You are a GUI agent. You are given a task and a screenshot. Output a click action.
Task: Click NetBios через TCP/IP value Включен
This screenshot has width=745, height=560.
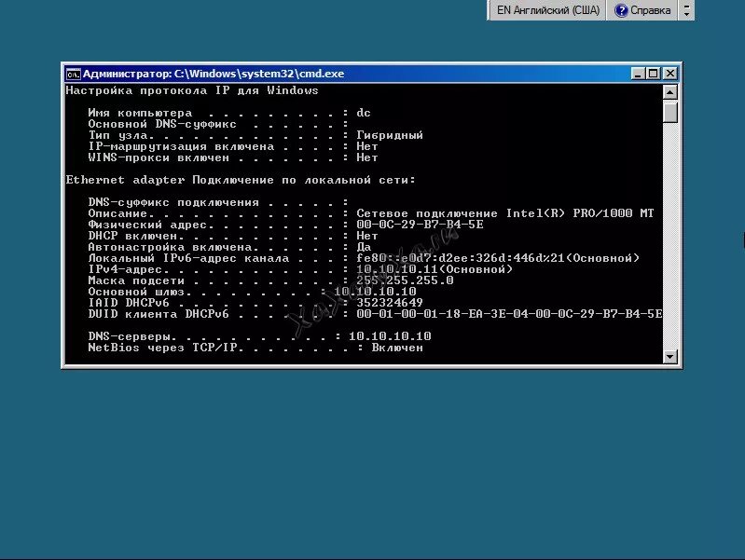(x=397, y=348)
